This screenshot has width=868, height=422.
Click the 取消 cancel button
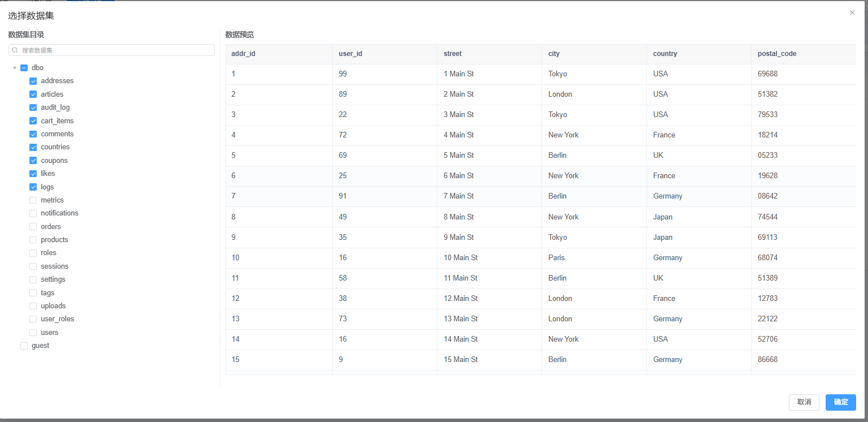click(804, 402)
